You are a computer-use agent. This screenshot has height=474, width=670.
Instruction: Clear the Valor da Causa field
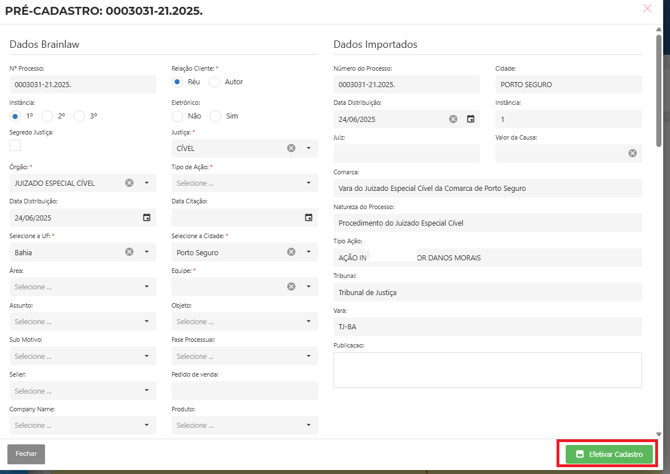pos(632,153)
